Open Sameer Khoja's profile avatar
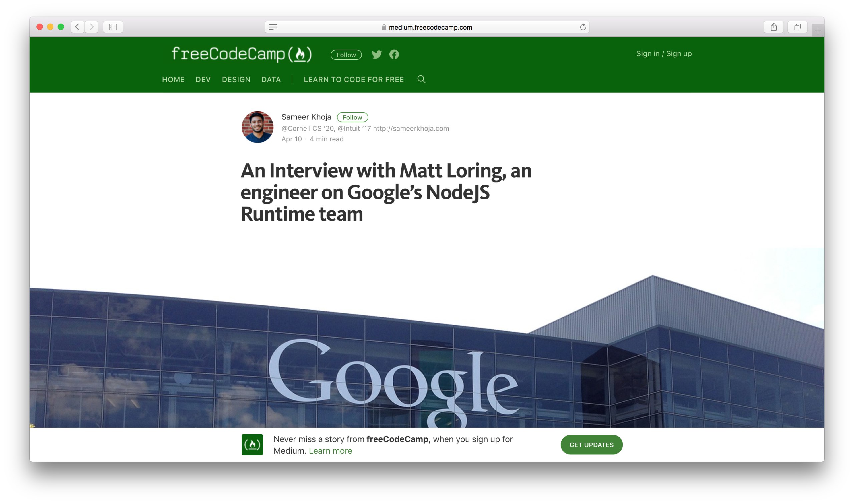Screen dimensions: 854x504 pos(257,127)
